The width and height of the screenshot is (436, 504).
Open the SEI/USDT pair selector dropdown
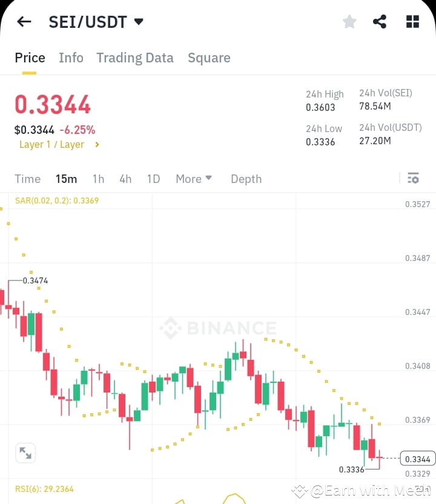[x=94, y=21]
